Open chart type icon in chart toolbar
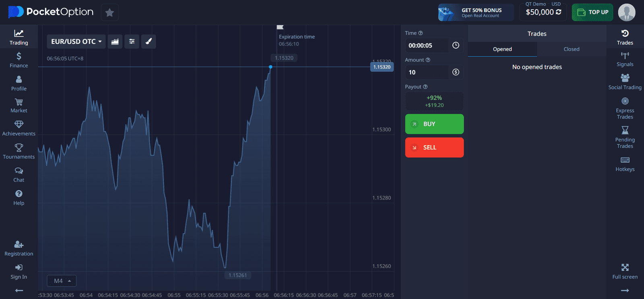The image size is (644, 299). click(115, 41)
